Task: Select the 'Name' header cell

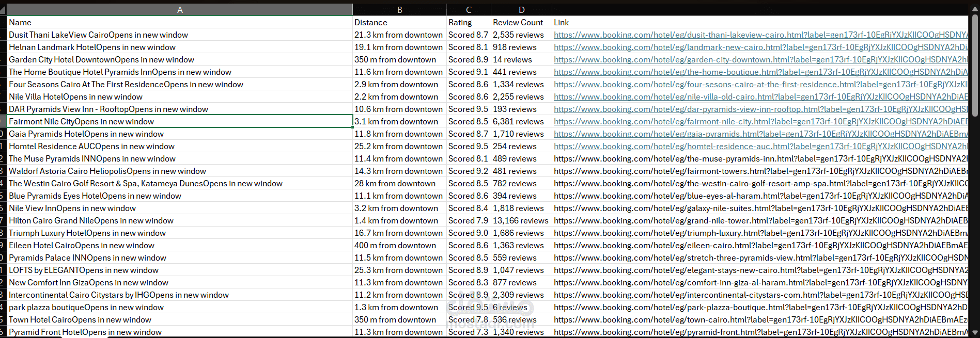Action: (x=180, y=22)
